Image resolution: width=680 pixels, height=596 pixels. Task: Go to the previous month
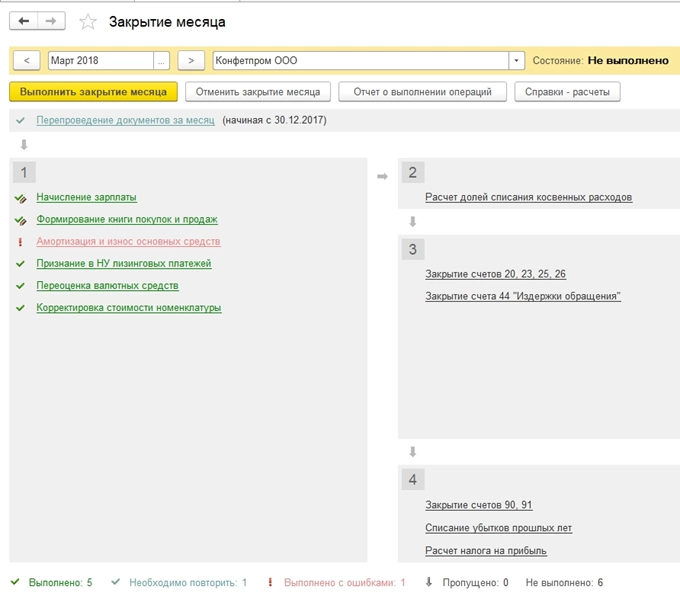coord(25,61)
